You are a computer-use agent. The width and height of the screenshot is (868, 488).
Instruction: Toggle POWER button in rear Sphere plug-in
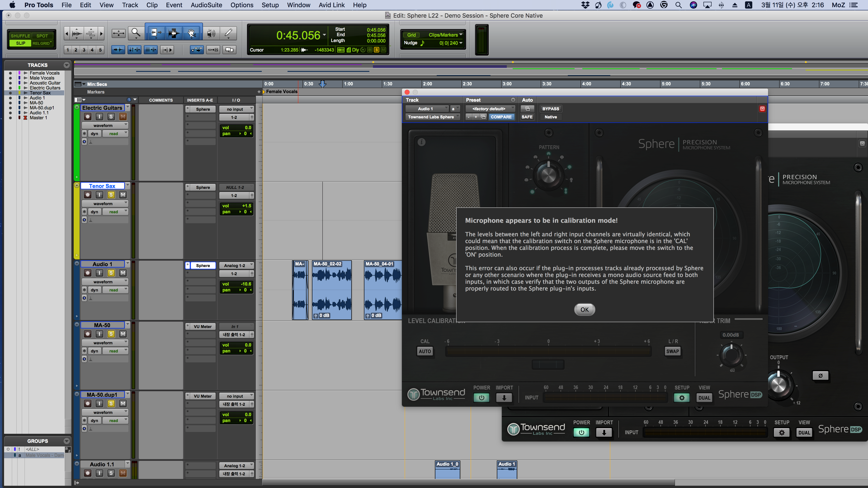click(x=581, y=432)
